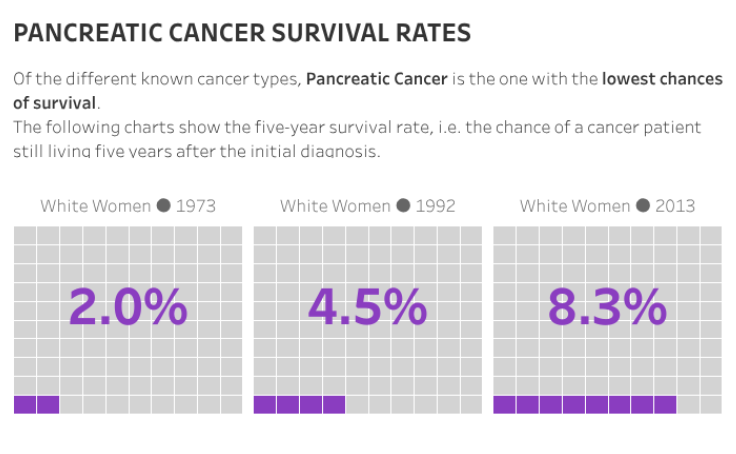Click the 'White Women' header above the 2013 chart
Viewport: 736px width, 454px height.
point(575,206)
